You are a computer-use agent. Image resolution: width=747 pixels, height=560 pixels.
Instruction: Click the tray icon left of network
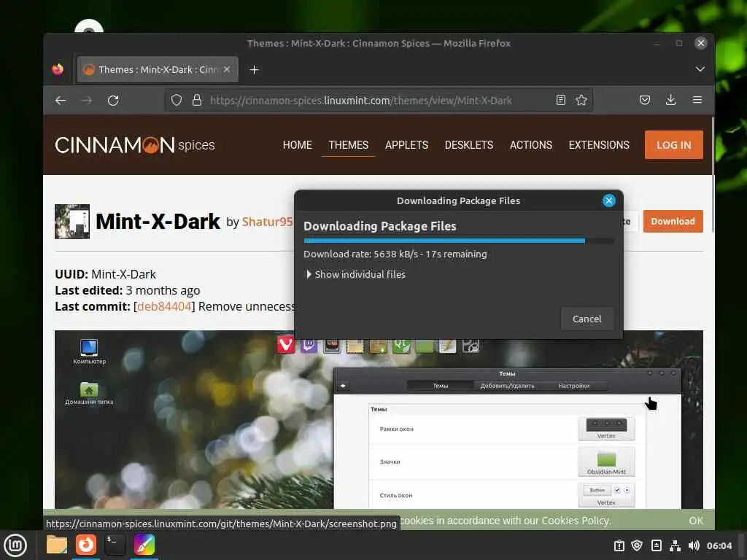657,545
